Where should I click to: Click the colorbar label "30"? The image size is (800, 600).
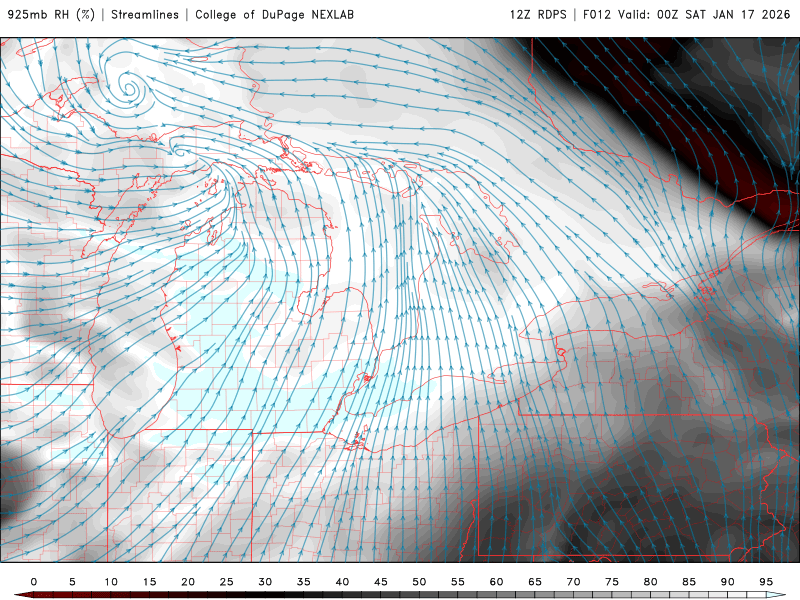pyautogui.click(x=265, y=582)
